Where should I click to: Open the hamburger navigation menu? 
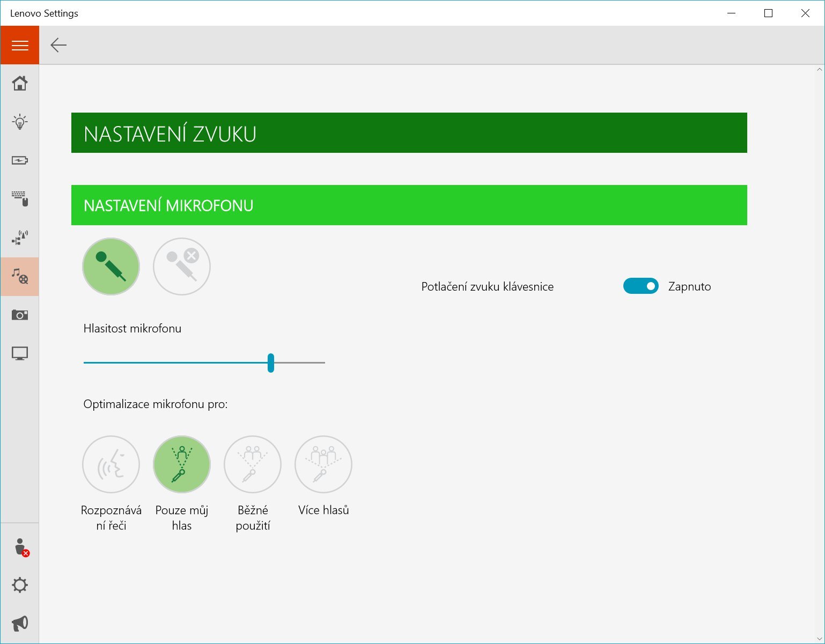click(20, 46)
